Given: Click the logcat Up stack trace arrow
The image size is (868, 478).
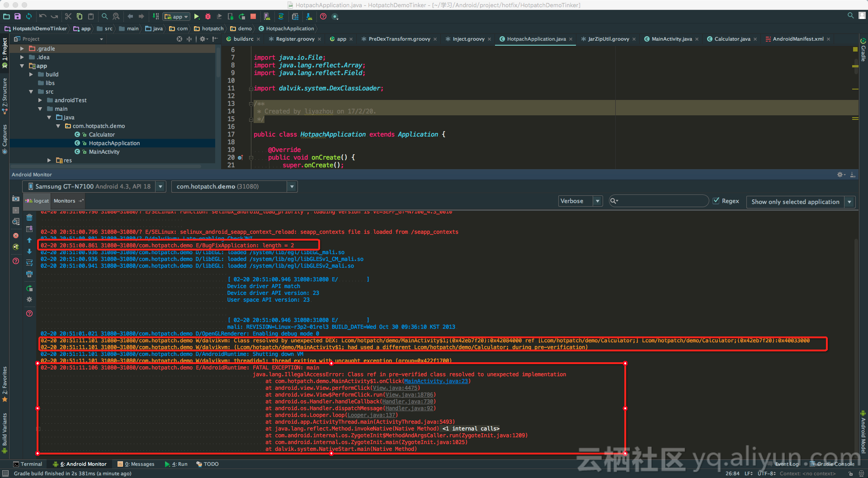Looking at the screenshot, I should (x=29, y=240).
